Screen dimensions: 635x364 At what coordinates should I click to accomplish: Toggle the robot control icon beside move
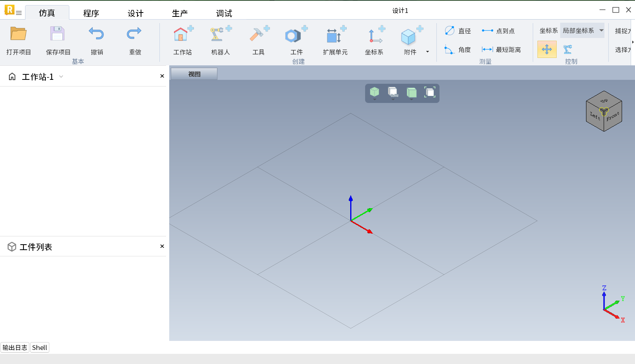click(568, 50)
